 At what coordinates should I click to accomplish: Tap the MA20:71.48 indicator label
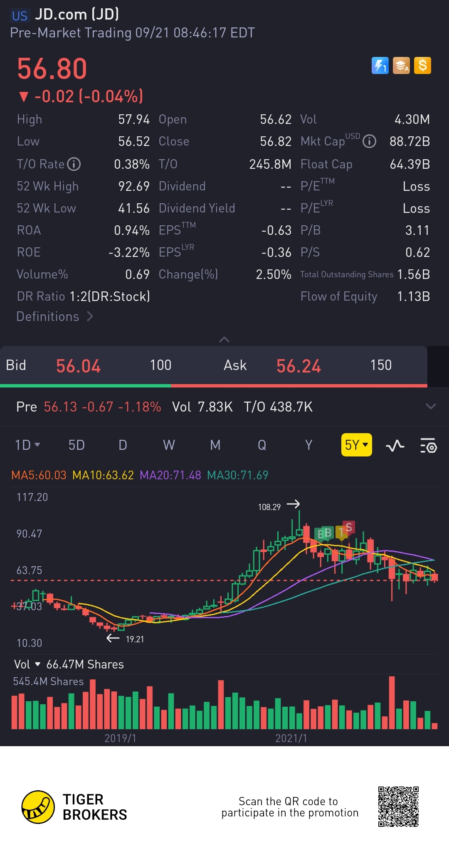tap(170, 475)
